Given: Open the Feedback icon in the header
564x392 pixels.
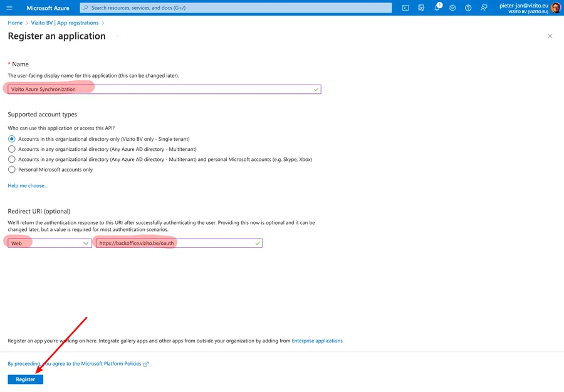Looking at the screenshot, I should [484, 8].
